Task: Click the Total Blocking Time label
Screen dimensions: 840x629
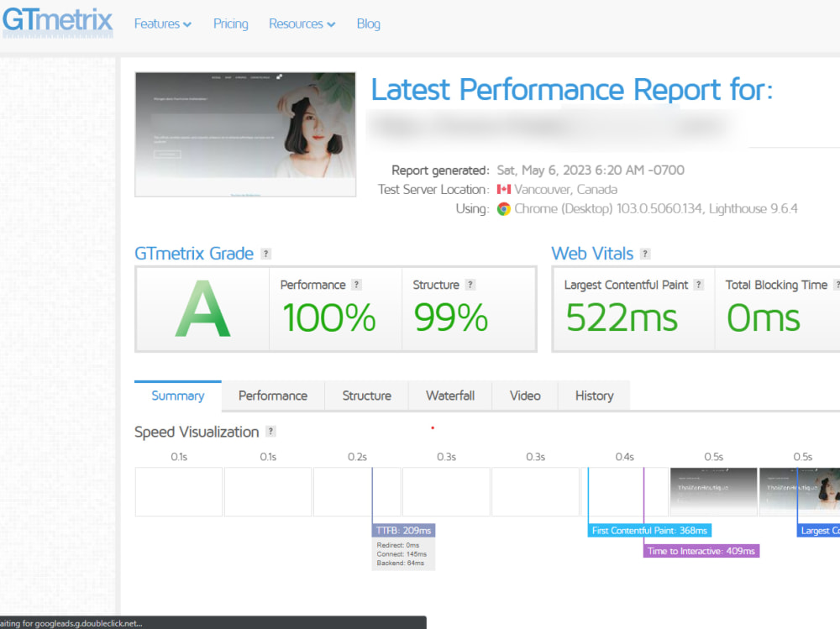Action: (776, 285)
